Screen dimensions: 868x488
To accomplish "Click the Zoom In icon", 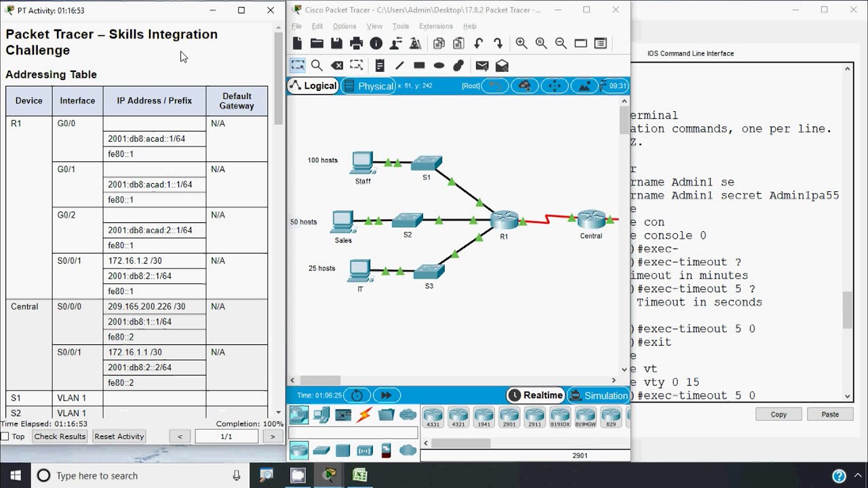I will point(521,43).
